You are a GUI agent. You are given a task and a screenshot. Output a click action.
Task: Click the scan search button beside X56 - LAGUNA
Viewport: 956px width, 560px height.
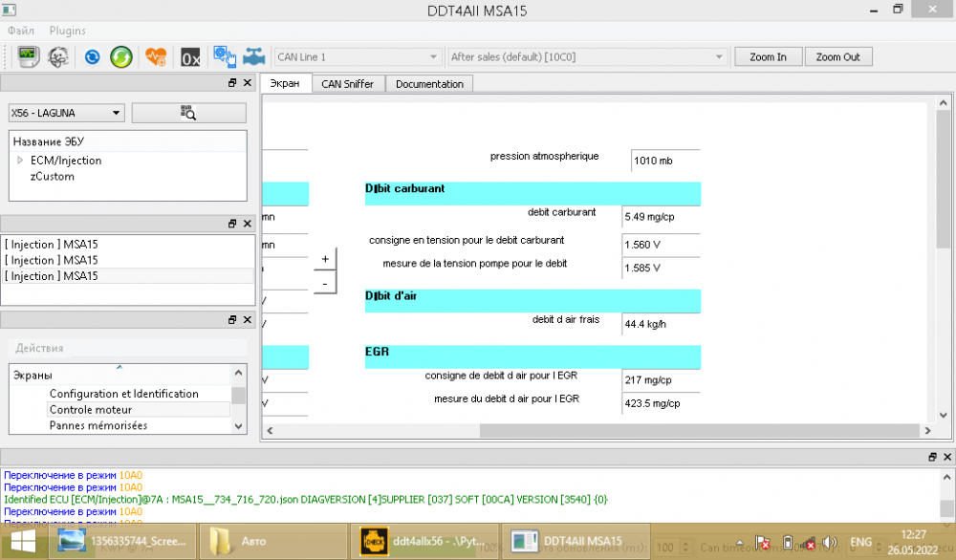(x=189, y=113)
